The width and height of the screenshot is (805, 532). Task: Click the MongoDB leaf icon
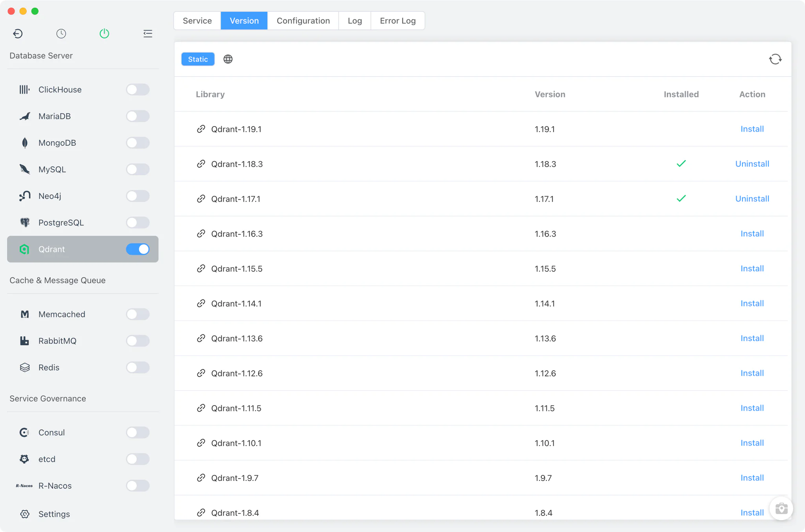[x=24, y=143]
